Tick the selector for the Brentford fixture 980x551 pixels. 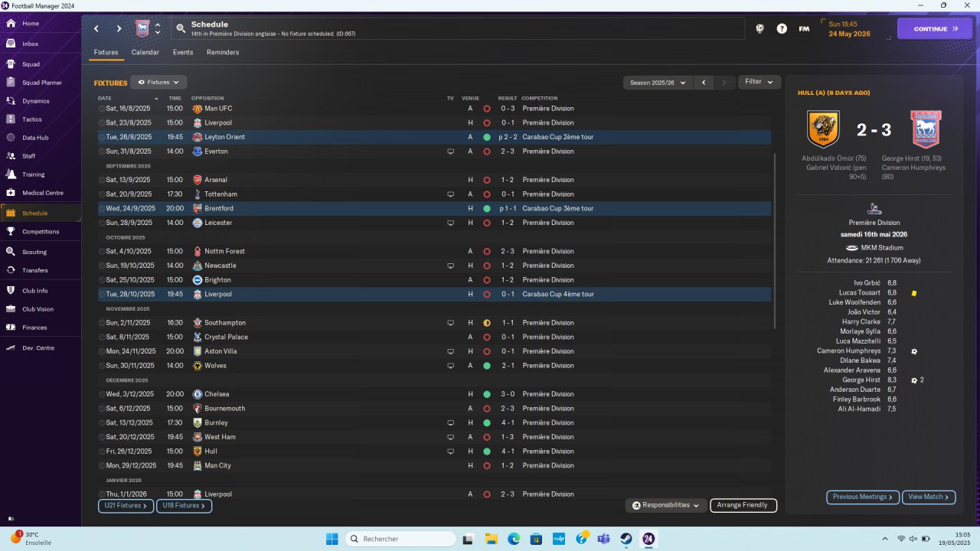(x=101, y=208)
